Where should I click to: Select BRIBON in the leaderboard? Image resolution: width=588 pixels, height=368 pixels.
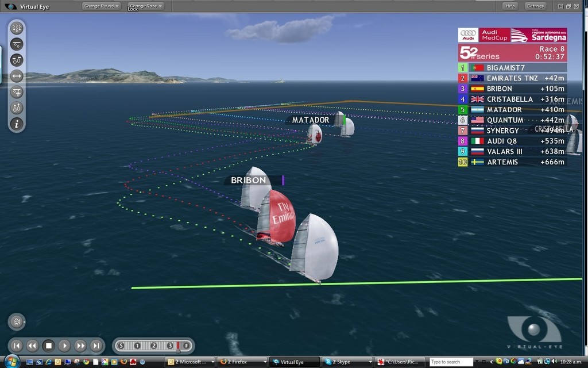coord(512,89)
